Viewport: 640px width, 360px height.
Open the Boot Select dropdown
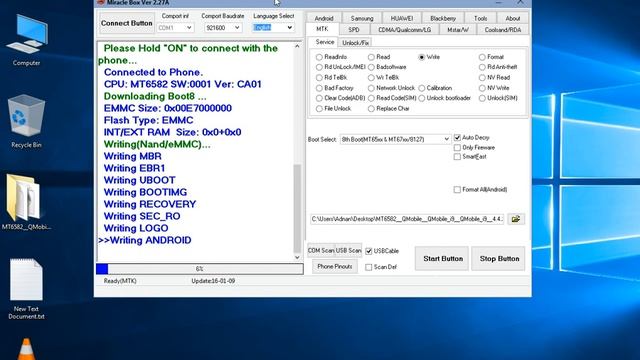pos(395,140)
